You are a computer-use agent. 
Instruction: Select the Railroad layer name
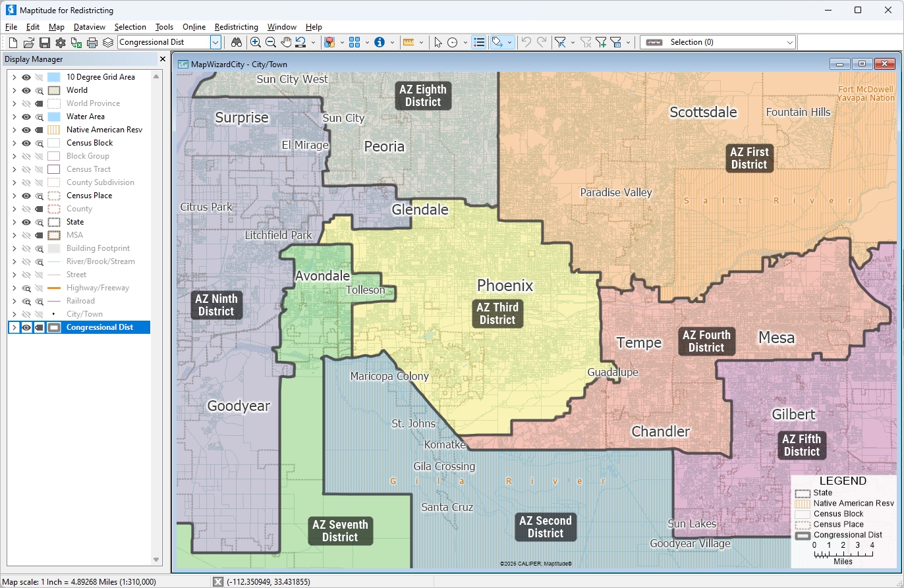tap(80, 301)
